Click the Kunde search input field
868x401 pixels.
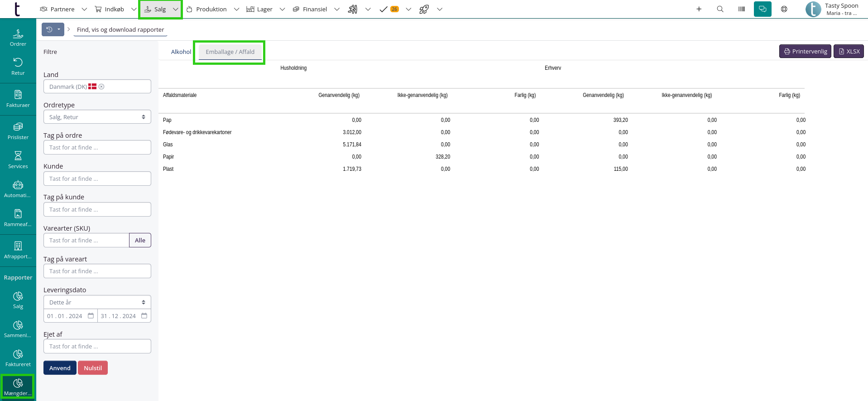[x=97, y=179]
